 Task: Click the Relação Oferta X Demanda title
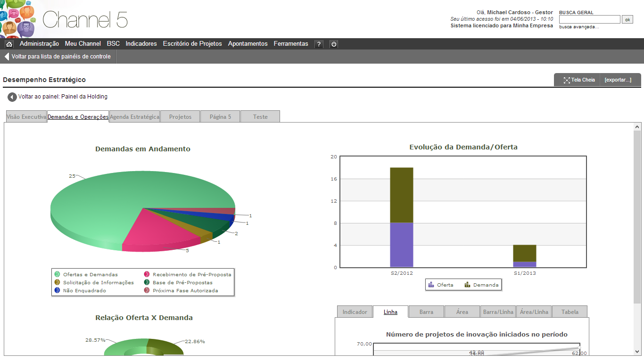click(x=144, y=318)
